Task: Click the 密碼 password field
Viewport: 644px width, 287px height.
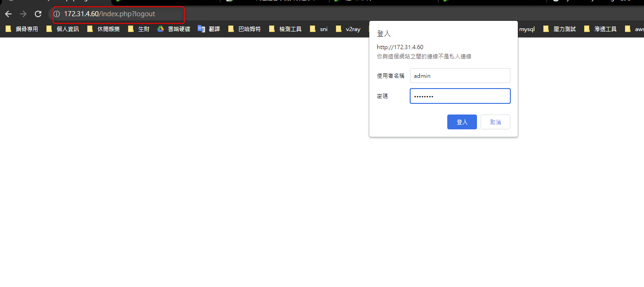Action: point(460,96)
